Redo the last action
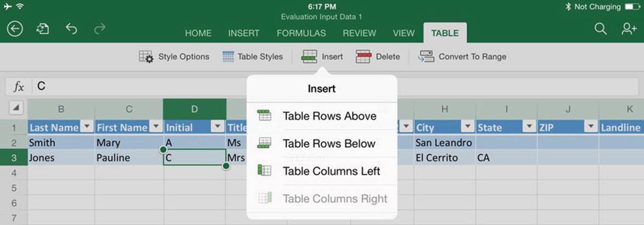The width and height of the screenshot is (644, 225). (x=100, y=29)
